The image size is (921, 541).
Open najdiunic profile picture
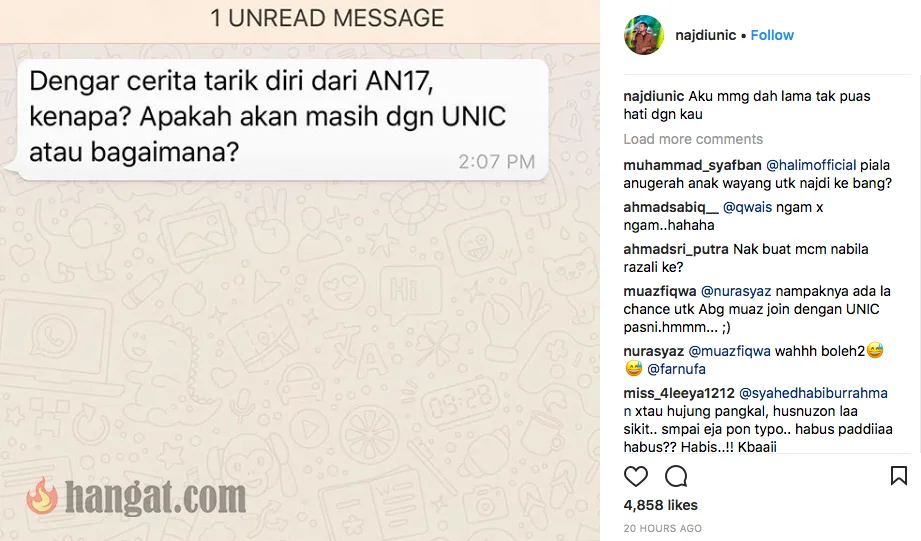pyautogui.click(x=644, y=35)
